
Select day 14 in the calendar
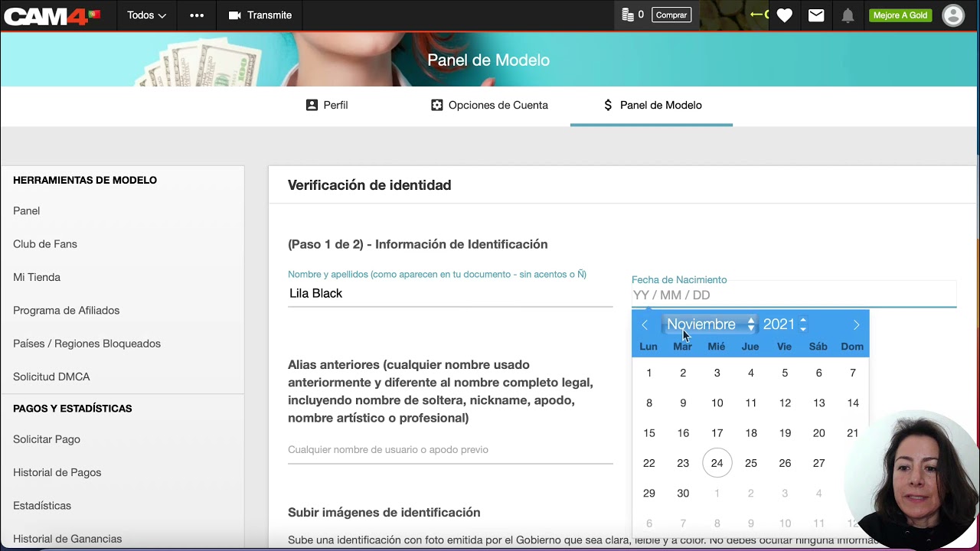point(852,403)
